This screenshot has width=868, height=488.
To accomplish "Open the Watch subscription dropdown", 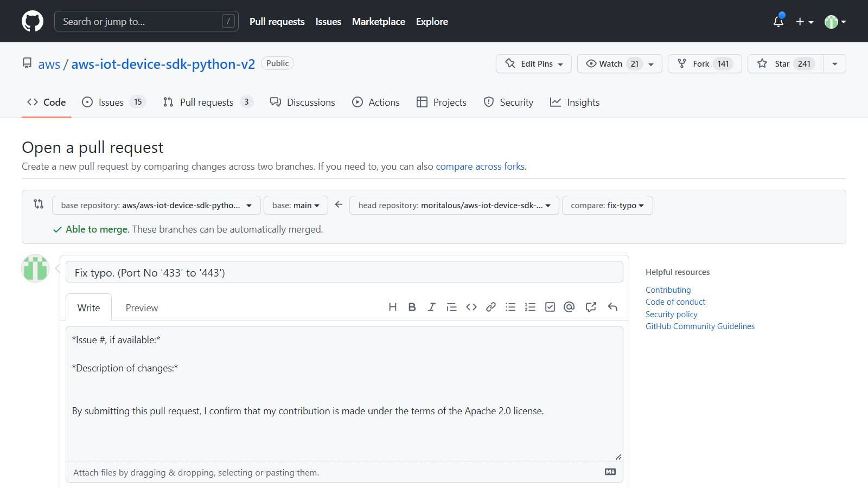I will (x=619, y=64).
